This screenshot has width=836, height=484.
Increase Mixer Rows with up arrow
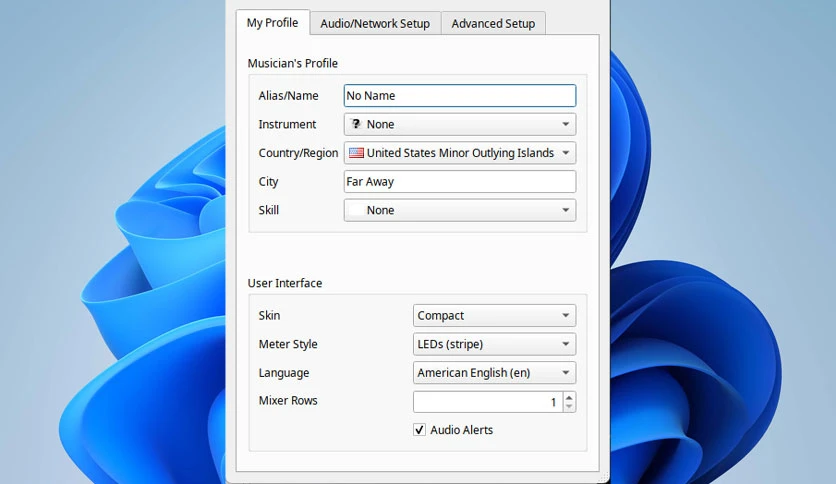(569, 397)
